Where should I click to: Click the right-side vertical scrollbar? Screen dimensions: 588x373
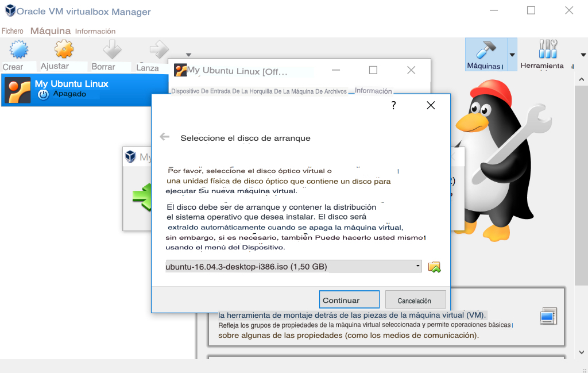tap(580, 207)
